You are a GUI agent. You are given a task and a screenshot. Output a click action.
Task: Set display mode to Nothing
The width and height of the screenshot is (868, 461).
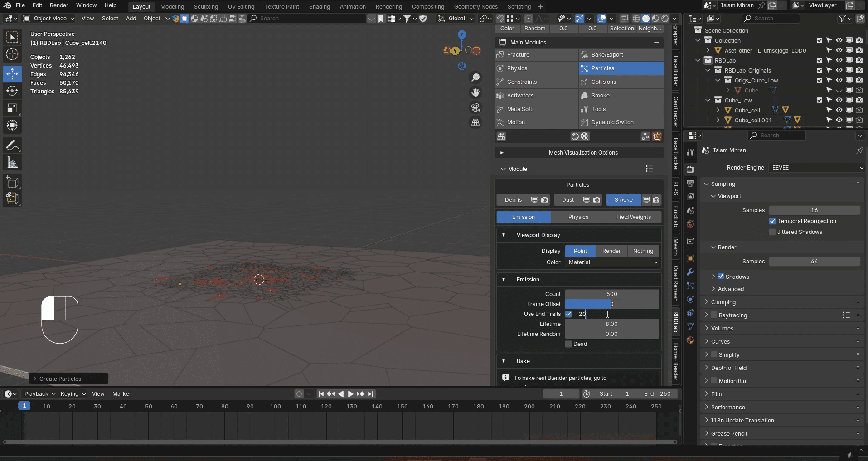pyautogui.click(x=643, y=251)
